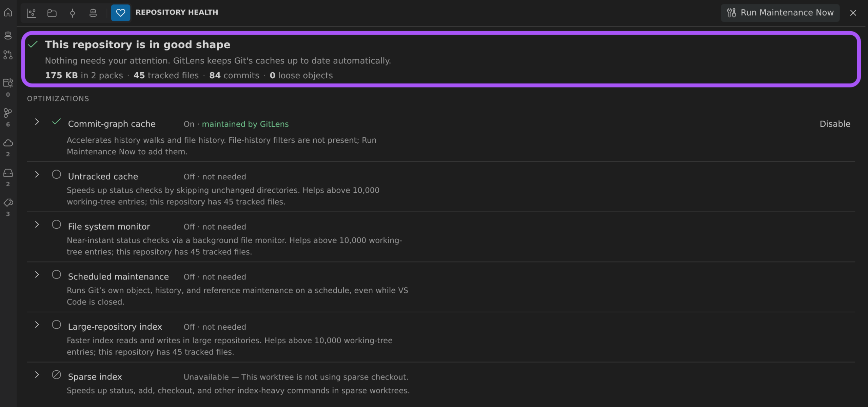
Task: Open the sidebar stacked-layers icon below Home
Action: click(x=8, y=35)
